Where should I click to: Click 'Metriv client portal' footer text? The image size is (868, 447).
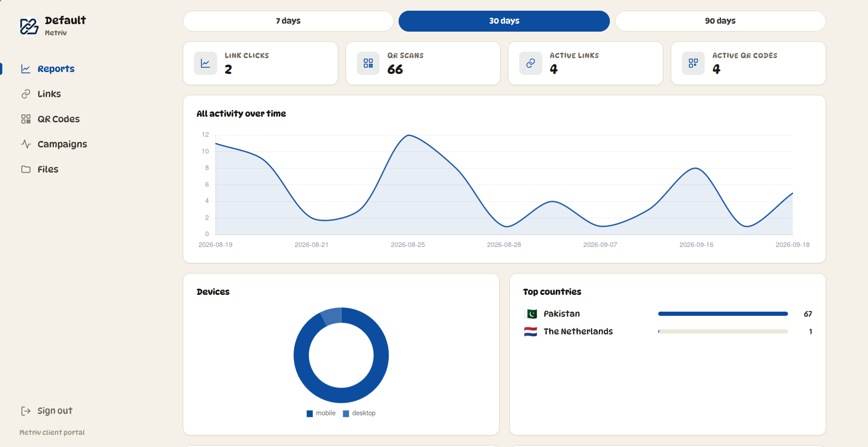pos(52,433)
